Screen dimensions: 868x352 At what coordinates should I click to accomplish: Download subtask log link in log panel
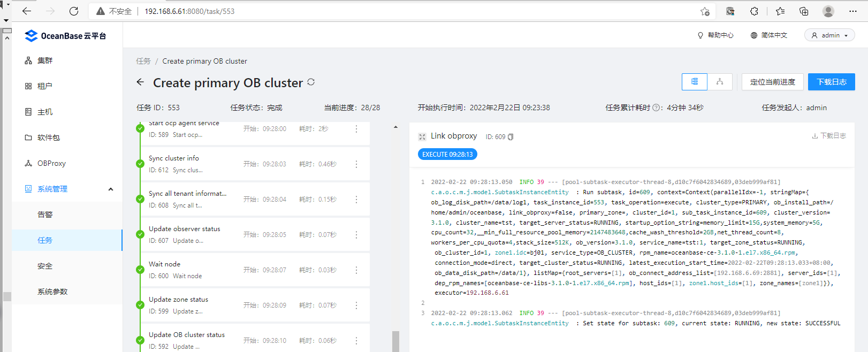pyautogui.click(x=829, y=136)
